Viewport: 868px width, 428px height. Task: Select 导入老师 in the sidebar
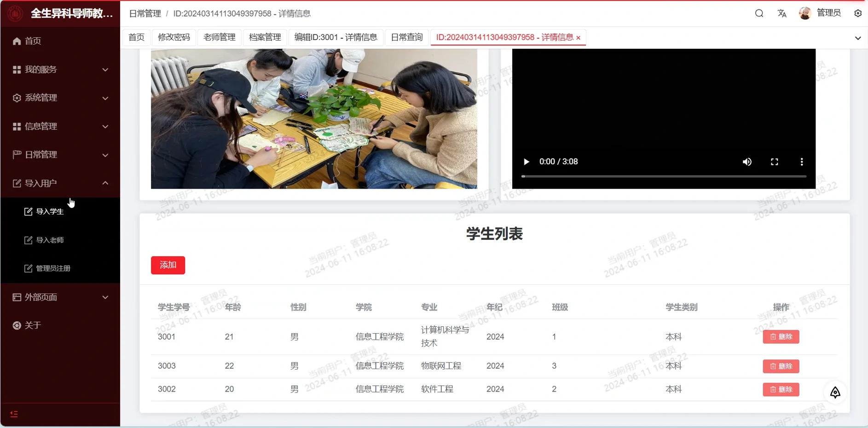point(50,240)
